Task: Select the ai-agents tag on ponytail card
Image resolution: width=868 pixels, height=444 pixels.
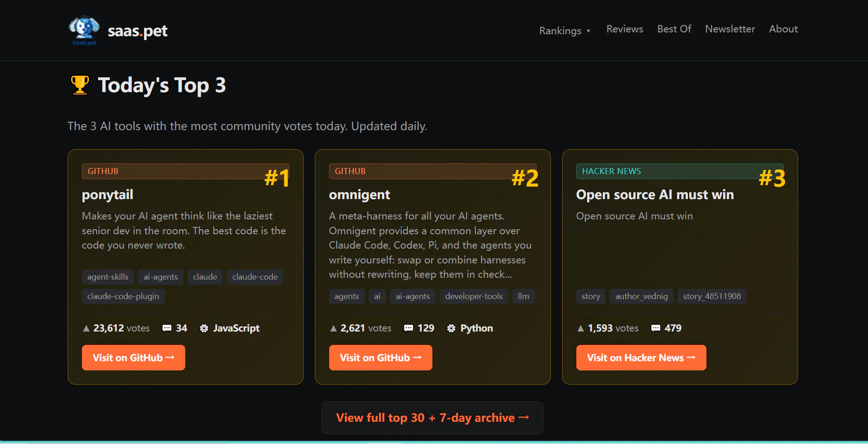Action: coord(161,277)
